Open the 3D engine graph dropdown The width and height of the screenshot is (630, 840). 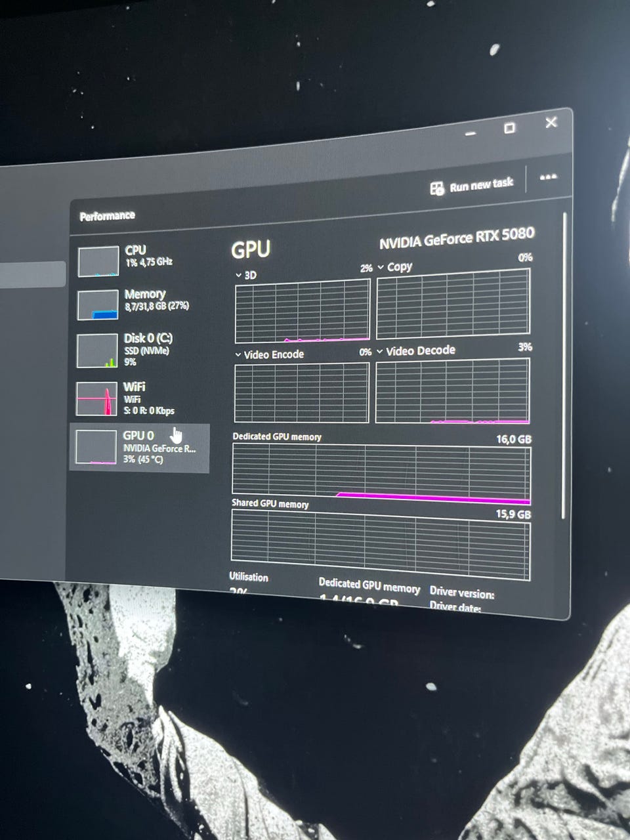(x=239, y=276)
